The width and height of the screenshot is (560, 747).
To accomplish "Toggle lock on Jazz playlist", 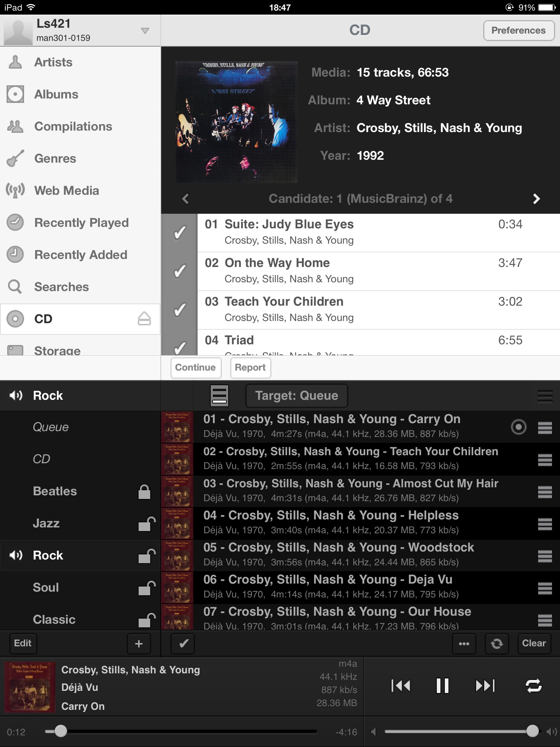I will (x=147, y=524).
